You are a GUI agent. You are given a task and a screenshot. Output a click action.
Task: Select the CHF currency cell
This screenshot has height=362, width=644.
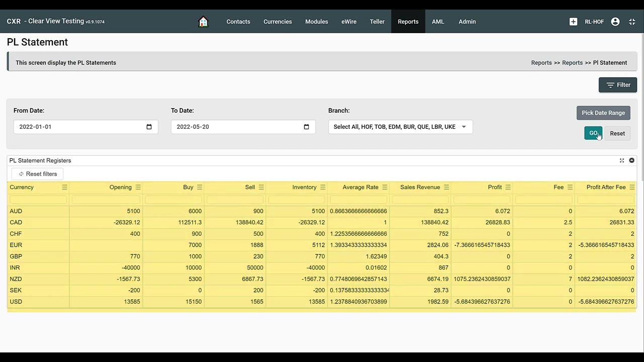[38, 234]
